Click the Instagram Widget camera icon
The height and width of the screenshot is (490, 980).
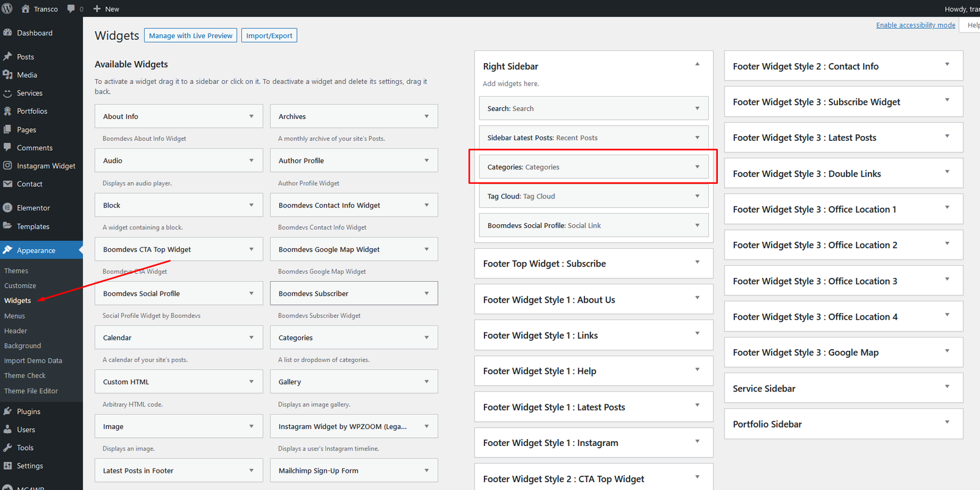pos(7,166)
